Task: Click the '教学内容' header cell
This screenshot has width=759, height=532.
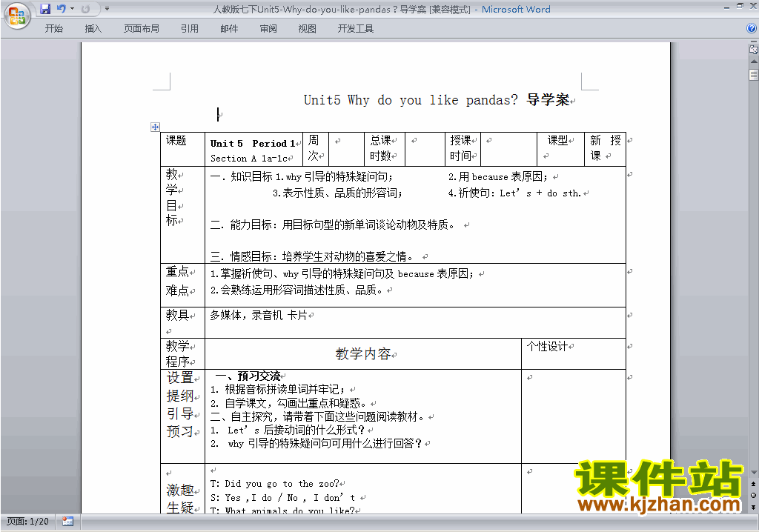Action: pyautogui.click(x=363, y=354)
